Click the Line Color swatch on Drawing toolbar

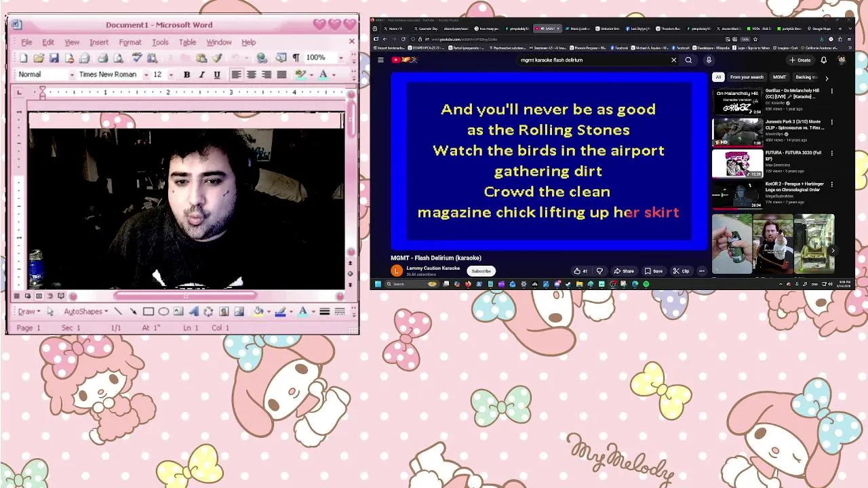tap(280, 312)
